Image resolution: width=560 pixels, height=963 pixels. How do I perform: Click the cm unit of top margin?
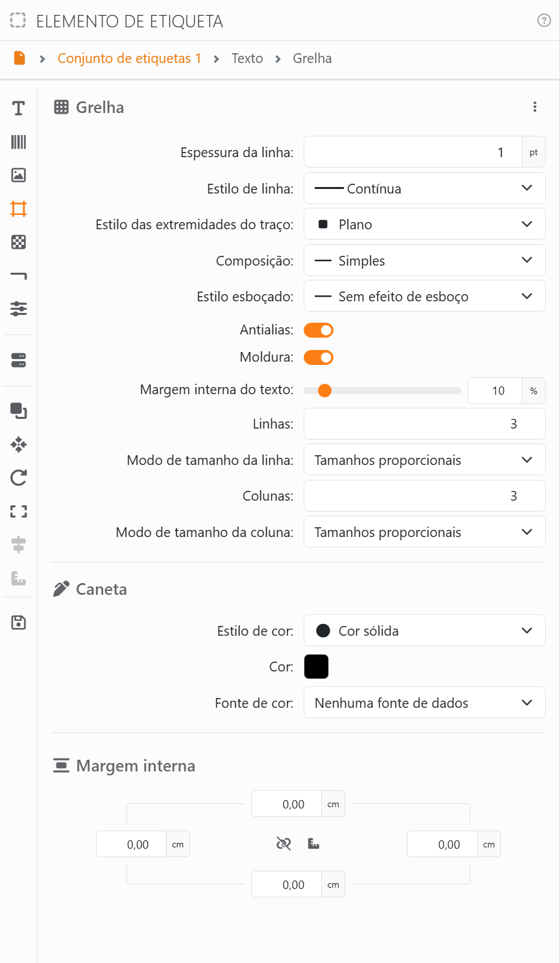[x=334, y=804]
